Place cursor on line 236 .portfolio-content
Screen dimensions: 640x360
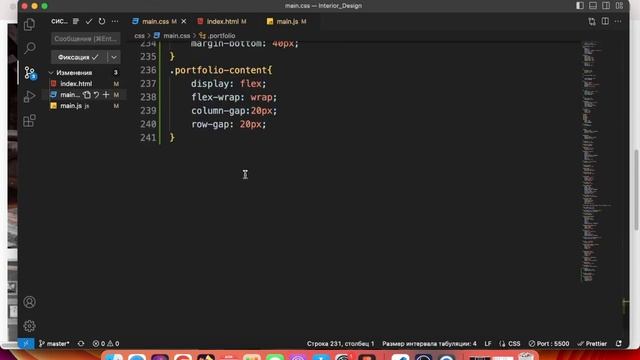pyautogui.click(x=221, y=70)
